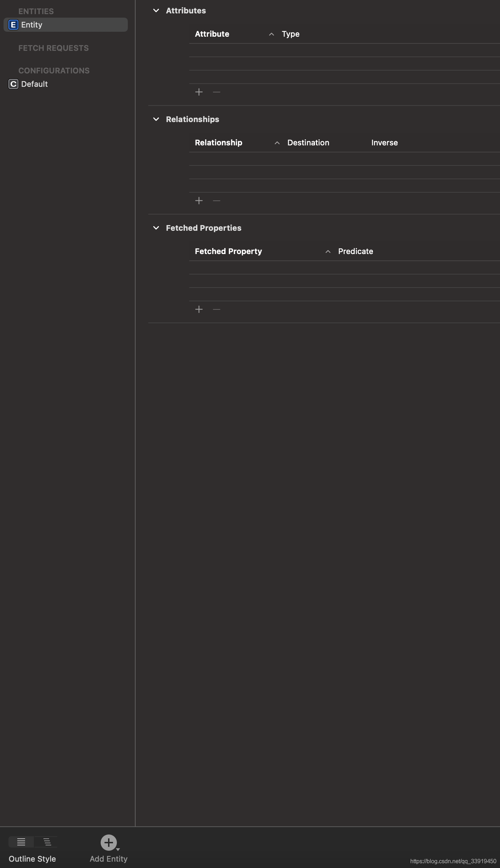This screenshot has height=868, width=500.
Task: Click the Add Entity label
Action: [x=108, y=859]
